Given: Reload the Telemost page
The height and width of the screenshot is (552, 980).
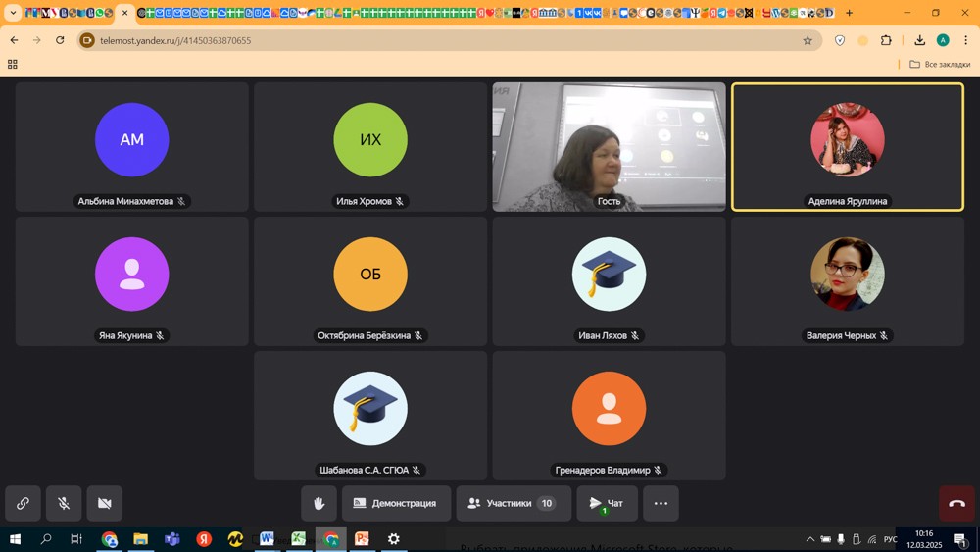Looking at the screenshot, I should 60,40.
